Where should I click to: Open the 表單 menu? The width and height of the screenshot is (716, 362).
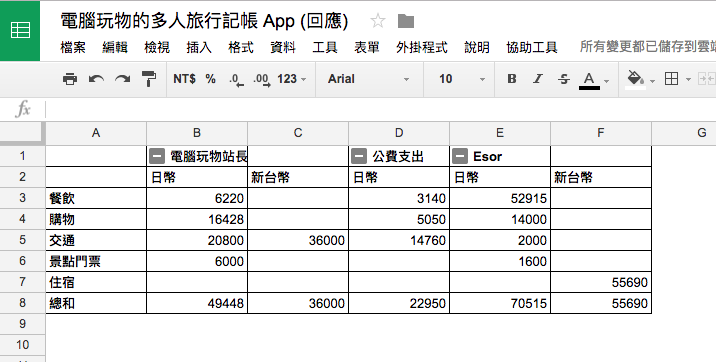click(x=367, y=47)
